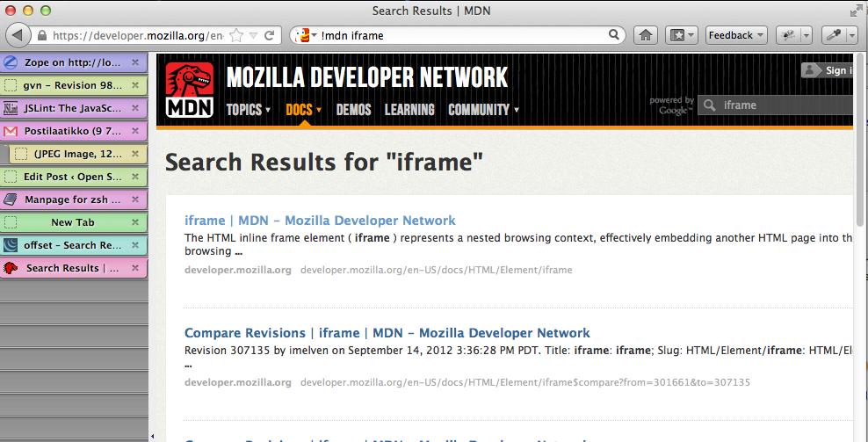This screenshot has height=442, width=868.
Task: Click the Zope tab favicon
Action: (11, 62)
